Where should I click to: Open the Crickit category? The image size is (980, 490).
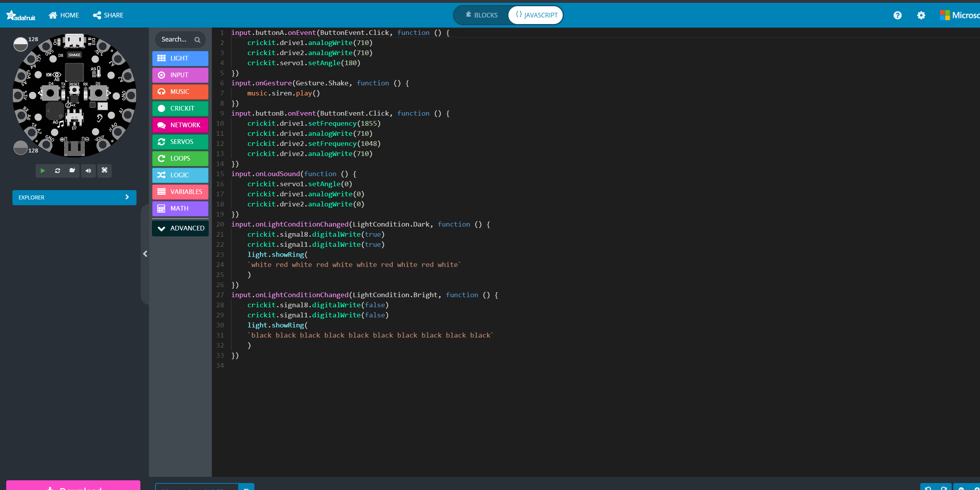click(x=180, y=108)
